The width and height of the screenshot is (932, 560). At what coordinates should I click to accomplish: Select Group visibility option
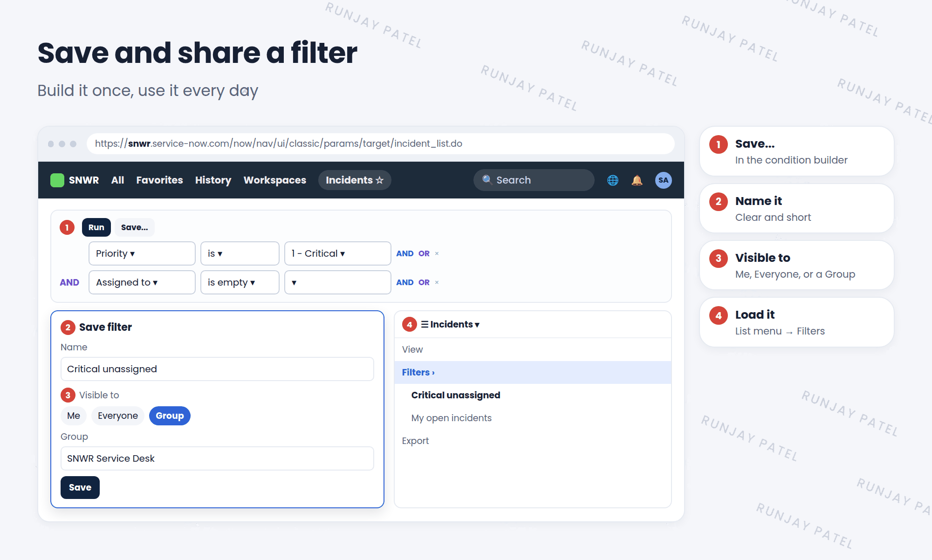[x=170, y=416]
